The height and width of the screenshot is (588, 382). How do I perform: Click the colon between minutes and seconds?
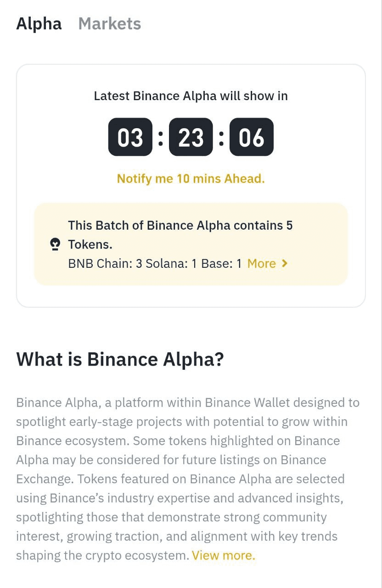point(221,137)
